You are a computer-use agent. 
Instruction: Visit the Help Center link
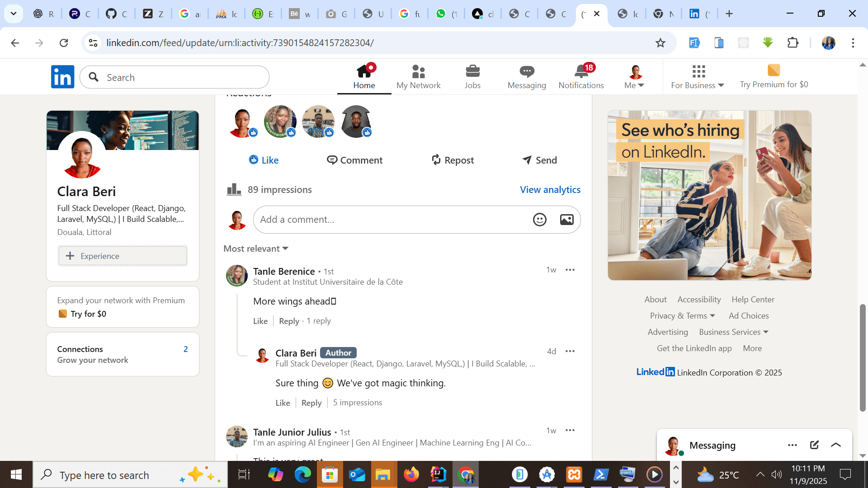[x=752, y=299]
